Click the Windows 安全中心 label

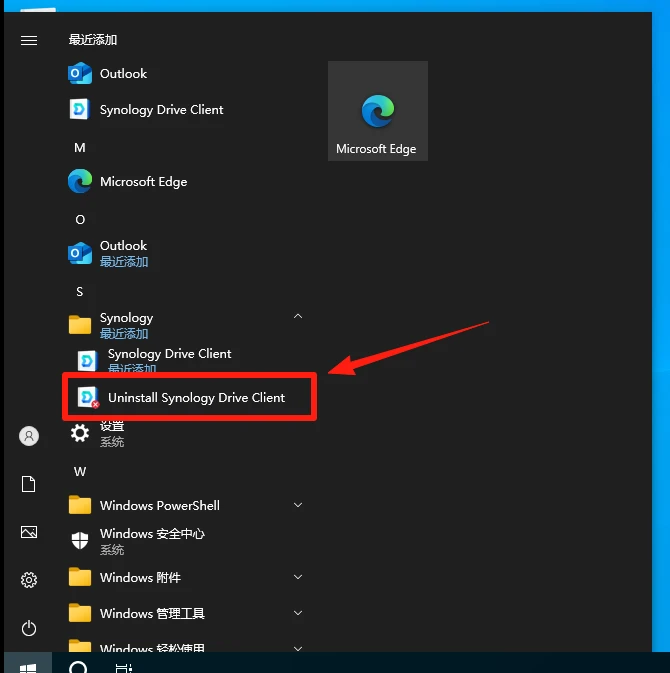[152, 534]
